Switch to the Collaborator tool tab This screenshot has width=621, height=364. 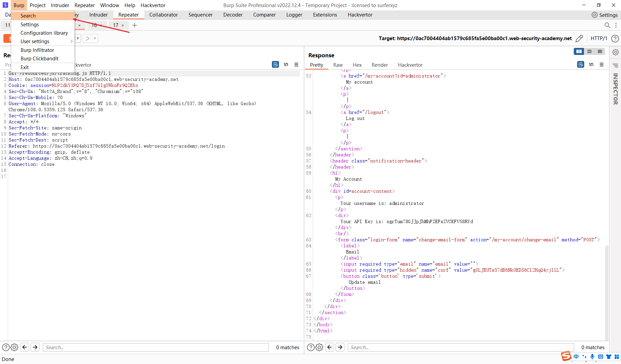pos(164,15)
